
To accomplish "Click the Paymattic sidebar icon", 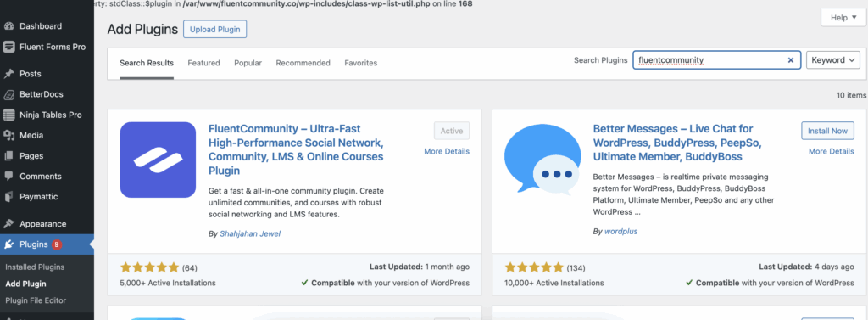I will point(8,197).
